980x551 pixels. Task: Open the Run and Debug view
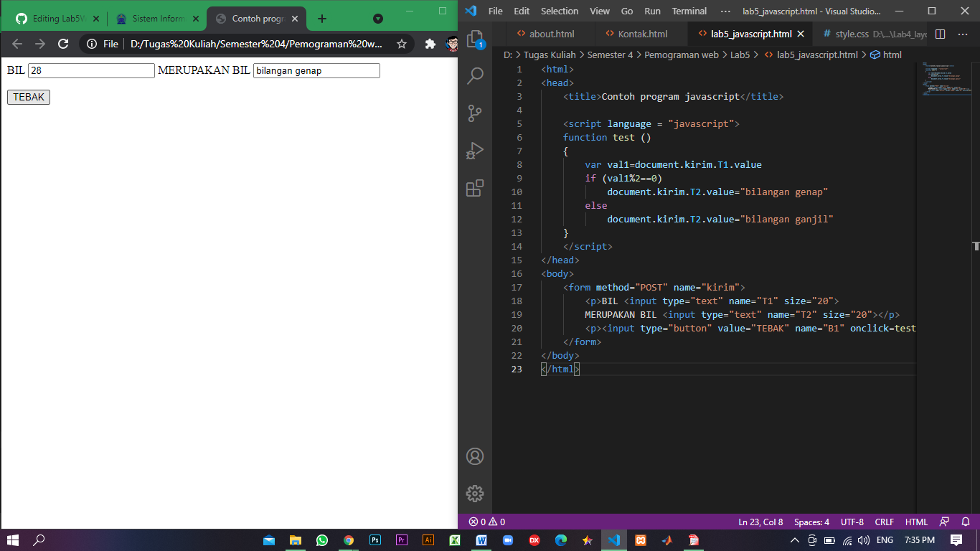point(473,150)
